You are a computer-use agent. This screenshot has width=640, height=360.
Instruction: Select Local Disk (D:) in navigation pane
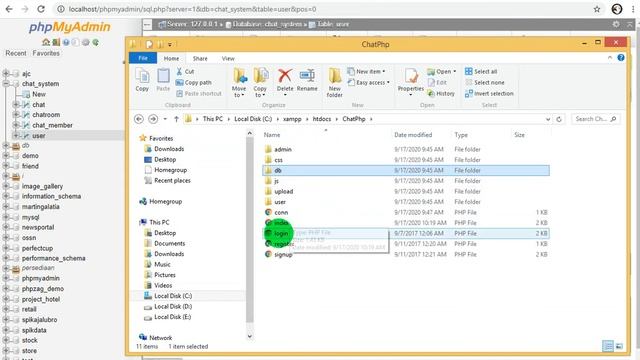coord(173,306)
